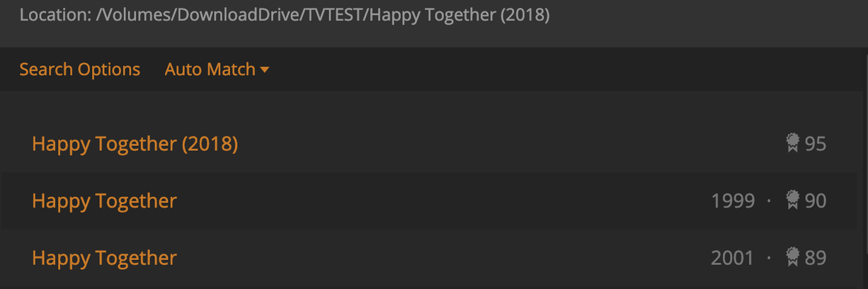Click the award badge icon beside score 90
This screenshot has width=868, height=289.
[793, 200]
